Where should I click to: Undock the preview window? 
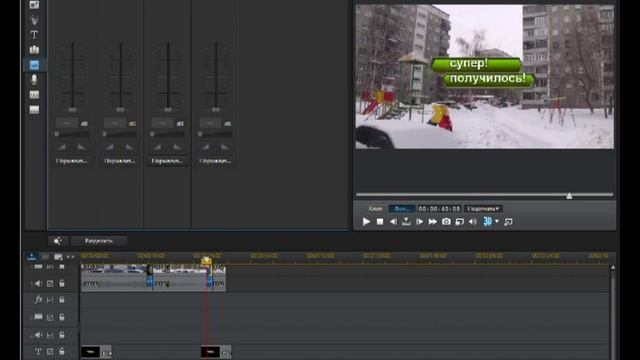point(508,222)
